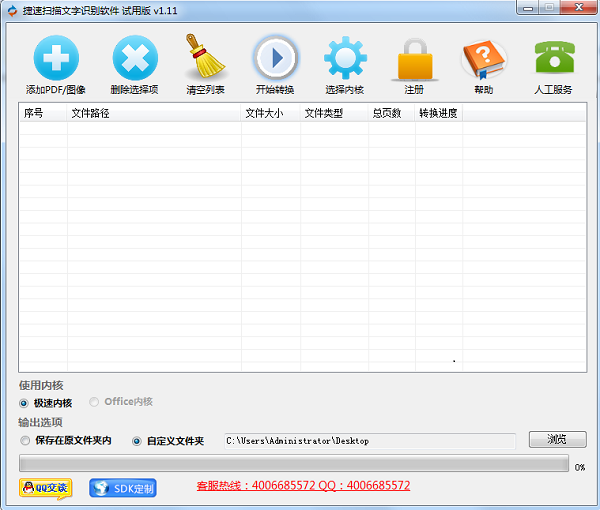This screenshot has width=600, height=510.
Task: Choose 自定义文件夹 output option
Action: 137,441
